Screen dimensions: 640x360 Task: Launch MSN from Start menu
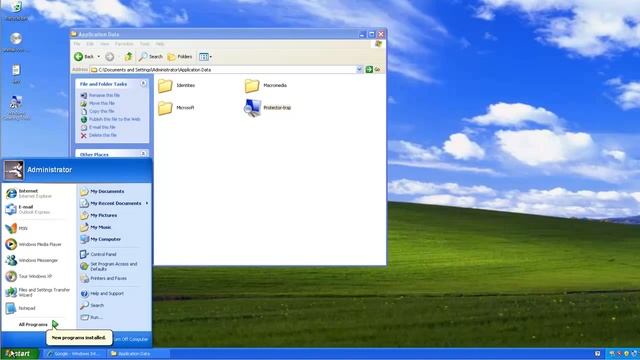16,228
